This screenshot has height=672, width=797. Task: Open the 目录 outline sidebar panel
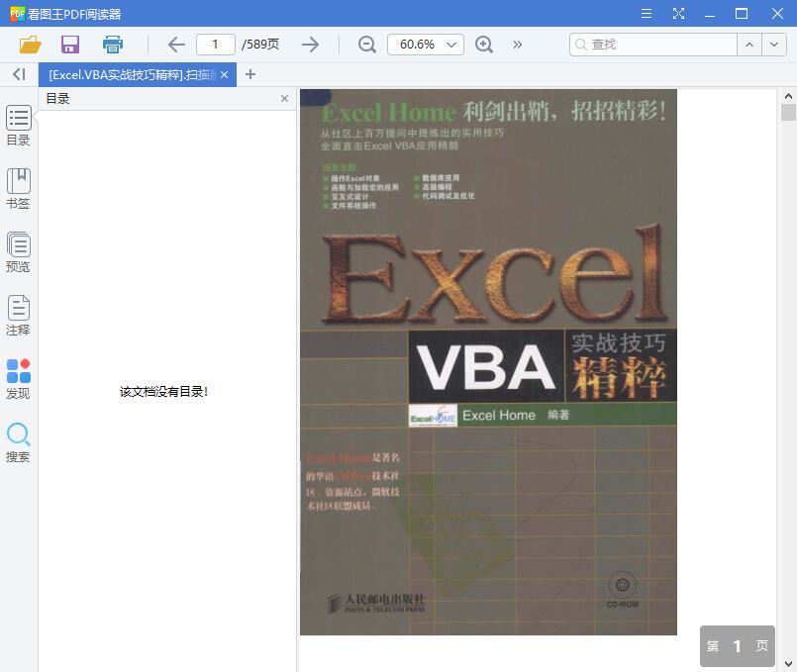pos(18,126)
